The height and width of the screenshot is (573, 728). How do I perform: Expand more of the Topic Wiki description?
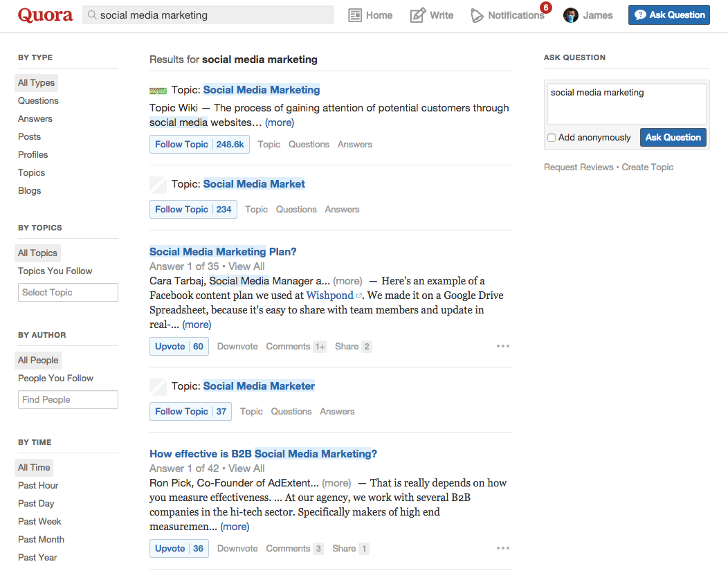coord(279,122)
